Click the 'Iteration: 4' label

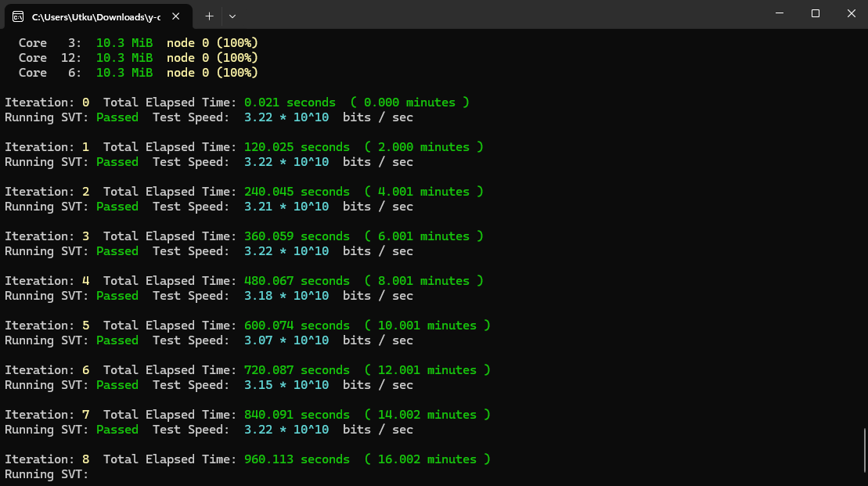47,281
